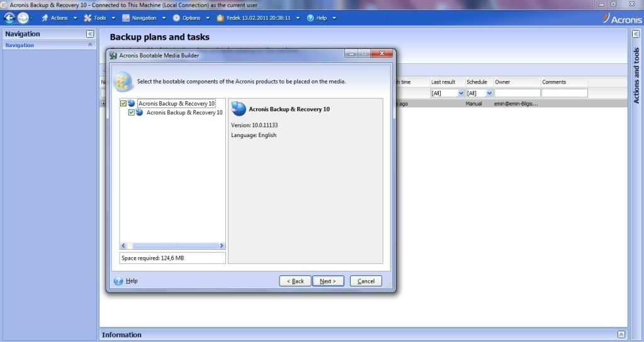
Task: Click the Space required: 124,6 MB field
Action: [x=172, y=258]
